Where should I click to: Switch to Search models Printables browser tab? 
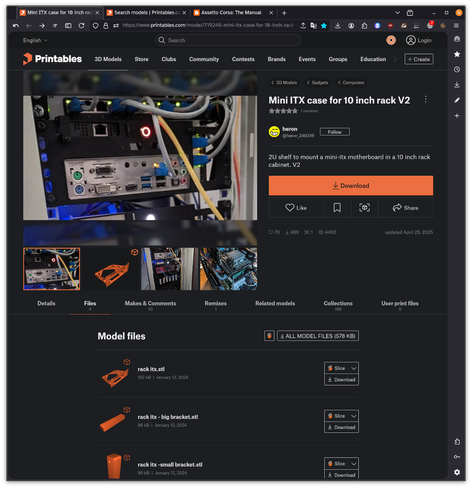[147, 13]
